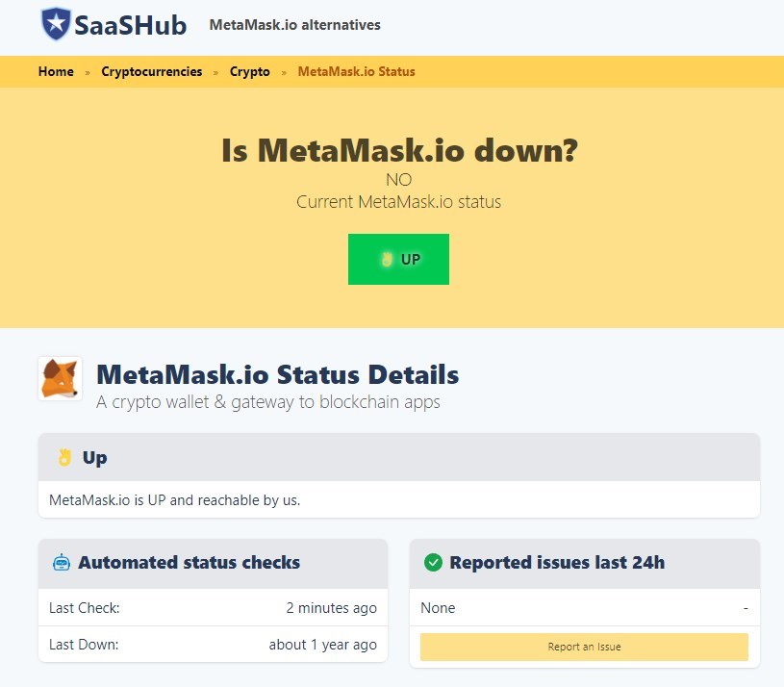Click the MetaMask.io Status Details heading
This screenshot has width=784, height=687.
click(x=277, y=374)
